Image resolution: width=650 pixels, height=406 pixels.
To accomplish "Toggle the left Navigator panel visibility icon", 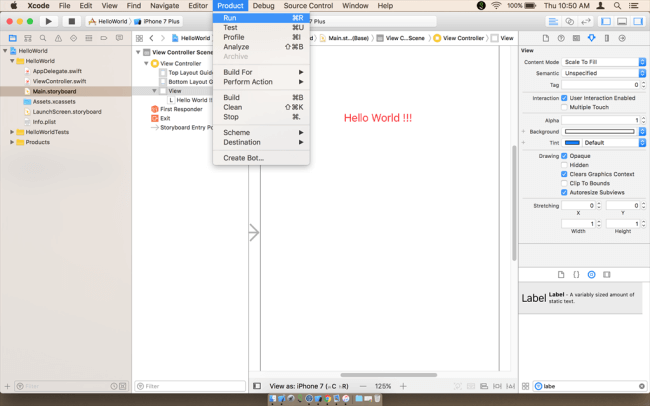I will (x=606, y=22).
